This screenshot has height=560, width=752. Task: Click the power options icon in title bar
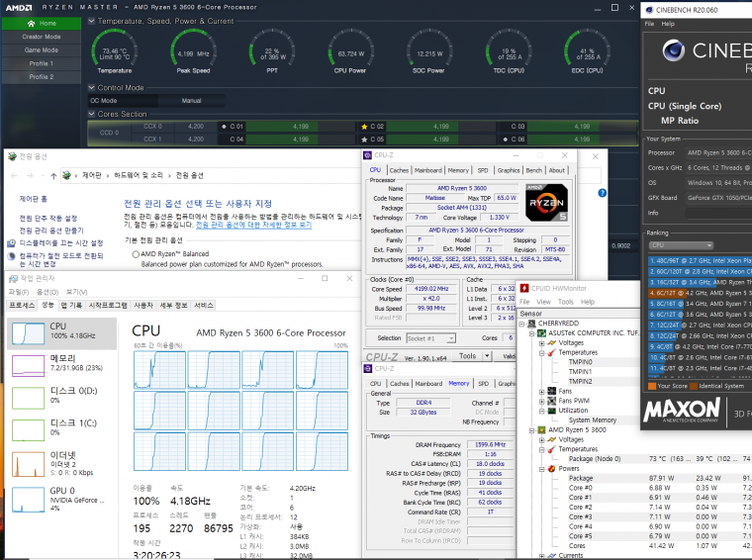[x=13, y=156]
